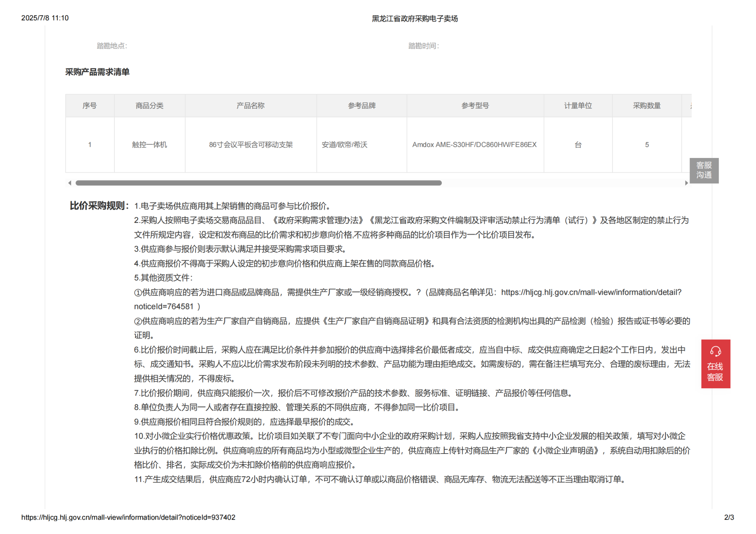Click the 产品名称 column header
This screenshot has width=756, height=534.
pyautogui.click(x=251, y=106)
